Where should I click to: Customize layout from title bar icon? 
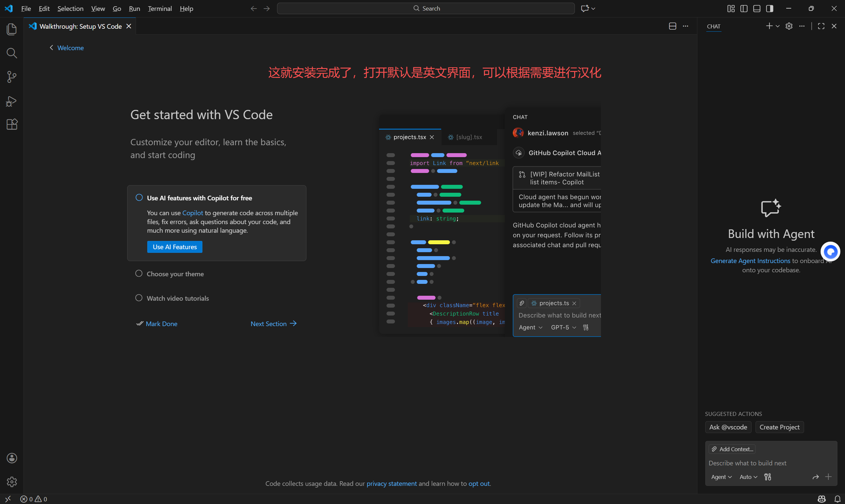click(731, 9)
